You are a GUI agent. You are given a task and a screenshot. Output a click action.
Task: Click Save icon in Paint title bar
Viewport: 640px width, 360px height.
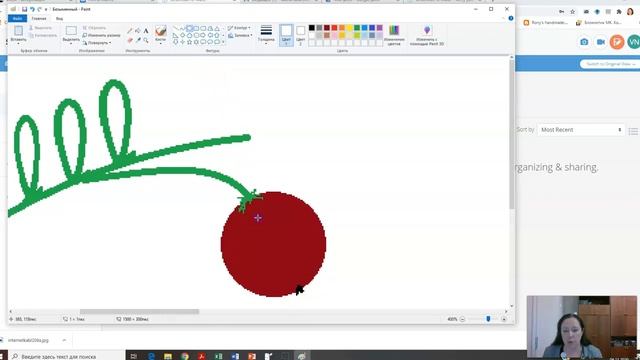point(24,9)
